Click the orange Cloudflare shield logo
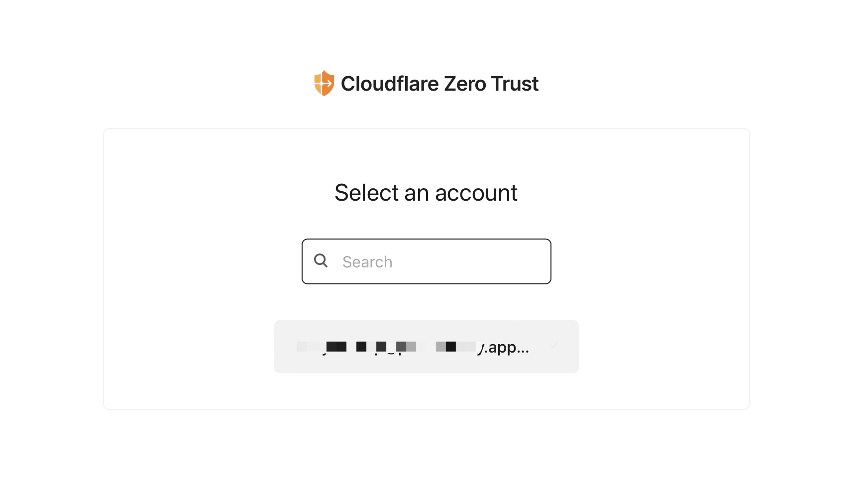The height and width of the screenshot is (495, 868). 324,83
